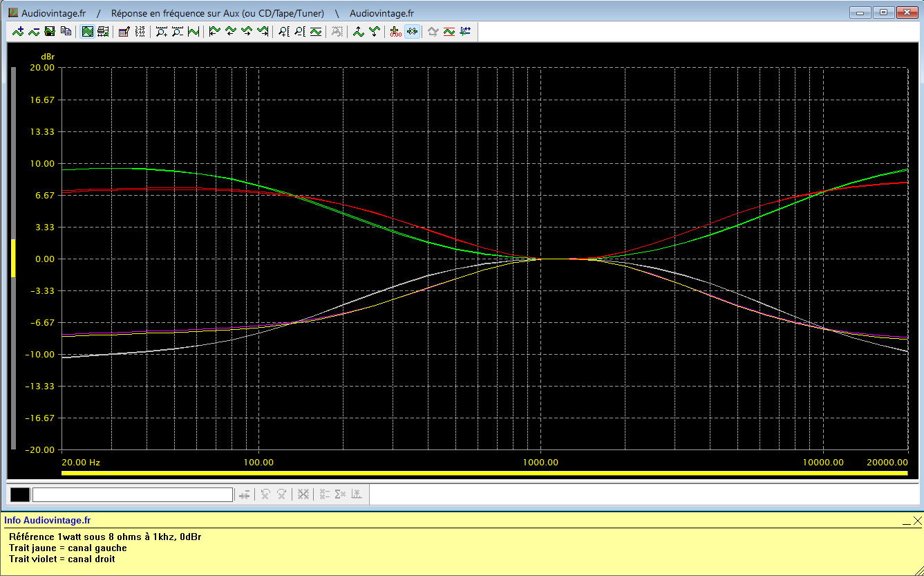Click the copy graph icon in toolbar
This screenshot has height=576, width=924.
tap(66, 31)
